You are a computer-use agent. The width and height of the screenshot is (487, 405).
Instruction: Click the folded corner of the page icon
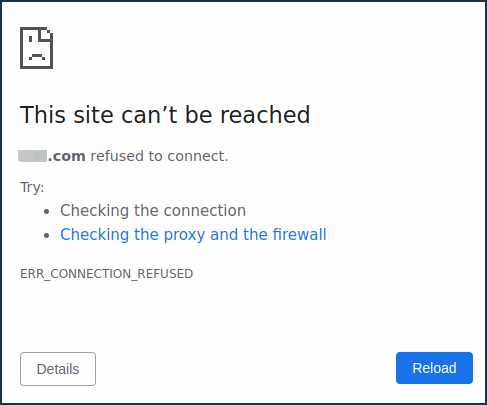pos(46,34)
